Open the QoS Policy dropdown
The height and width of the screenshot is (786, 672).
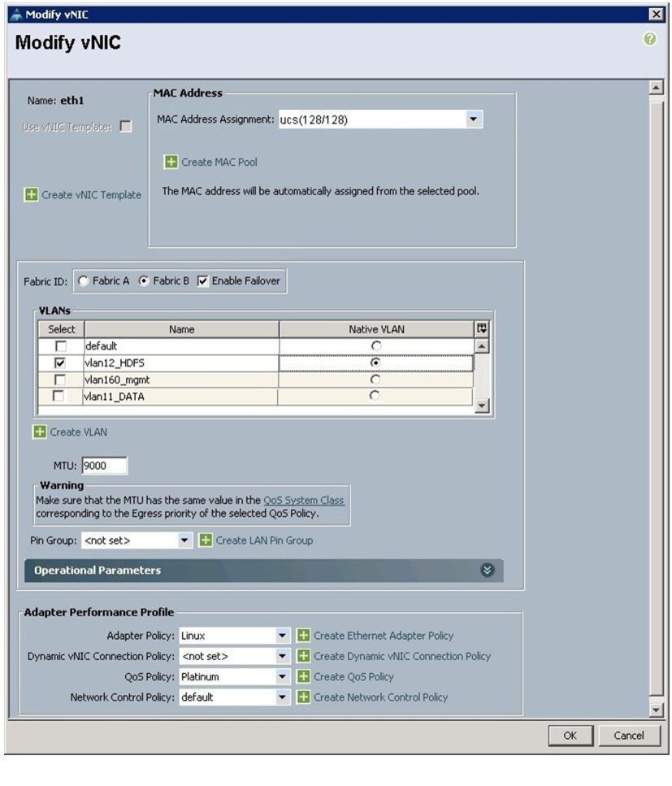pyautogui.click(x=283, y=677)
